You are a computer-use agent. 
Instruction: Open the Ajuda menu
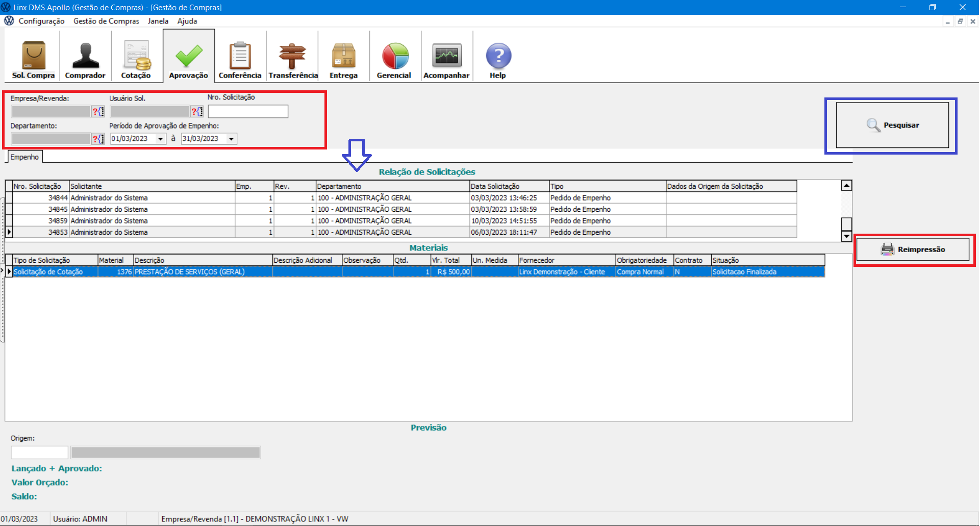tap(187, 21)
